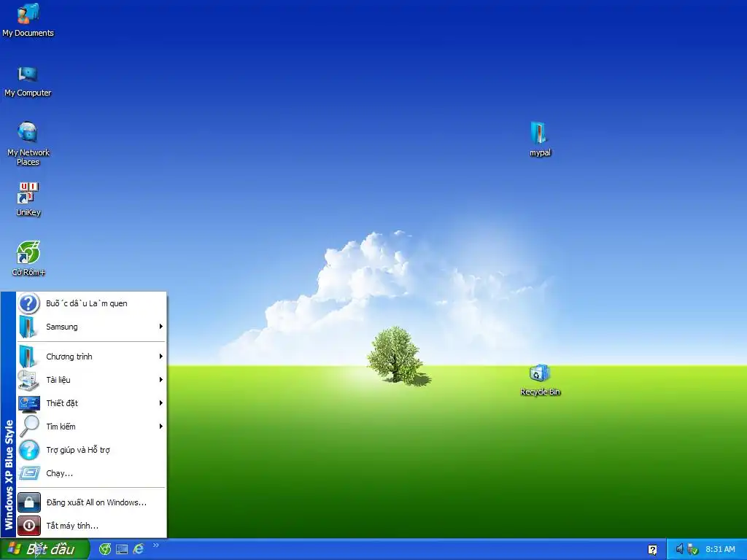The height and width of the screenshot is (560, 747).
Task: Click the volume speaker tray icon
Action: point(679,549)
